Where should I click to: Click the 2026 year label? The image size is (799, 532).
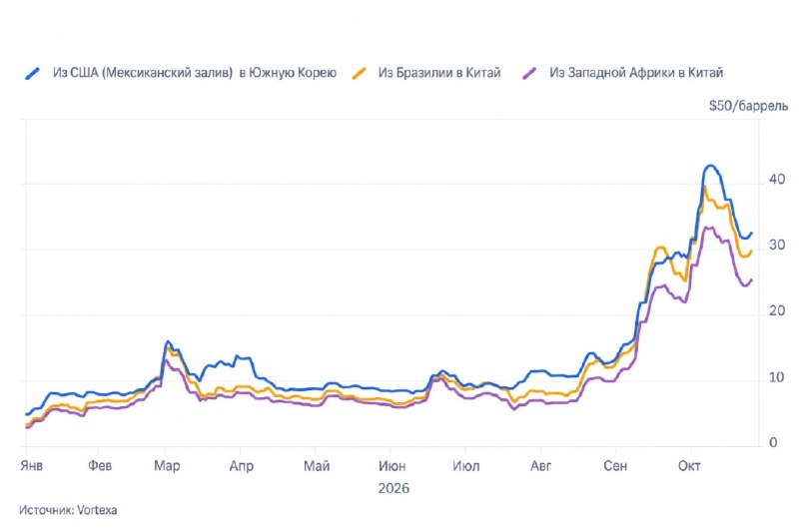point(394,489)
